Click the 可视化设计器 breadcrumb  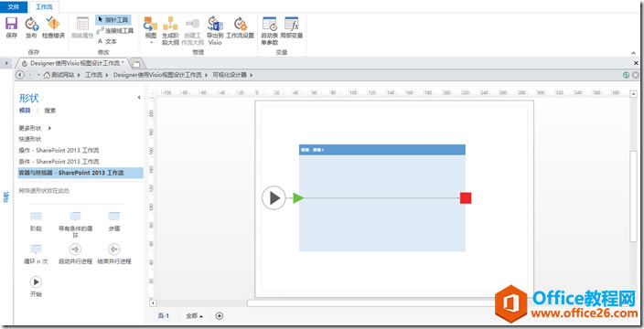point(230,75)
